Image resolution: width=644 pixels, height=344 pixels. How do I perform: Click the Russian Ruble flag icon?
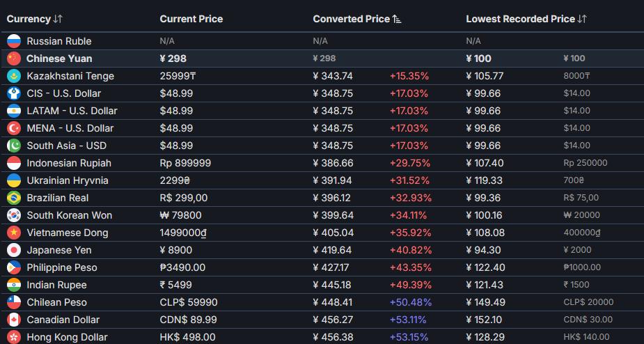tap(14, 41)
